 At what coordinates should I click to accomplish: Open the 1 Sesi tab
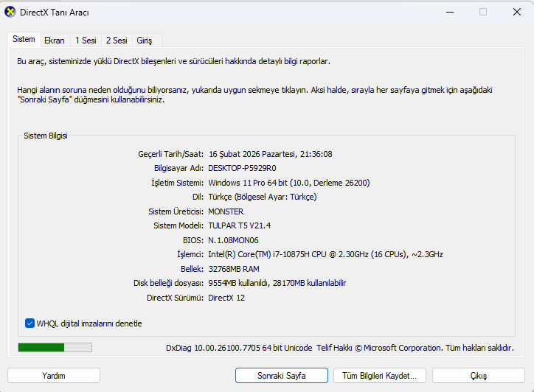(85, 41)
